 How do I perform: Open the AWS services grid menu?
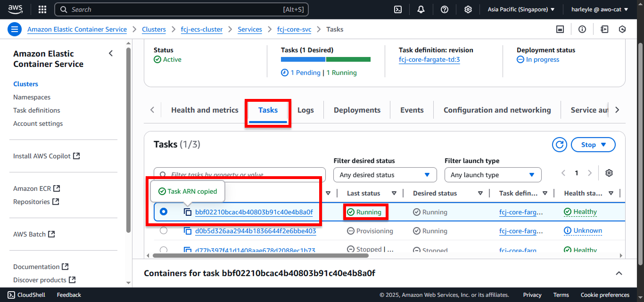42,9
